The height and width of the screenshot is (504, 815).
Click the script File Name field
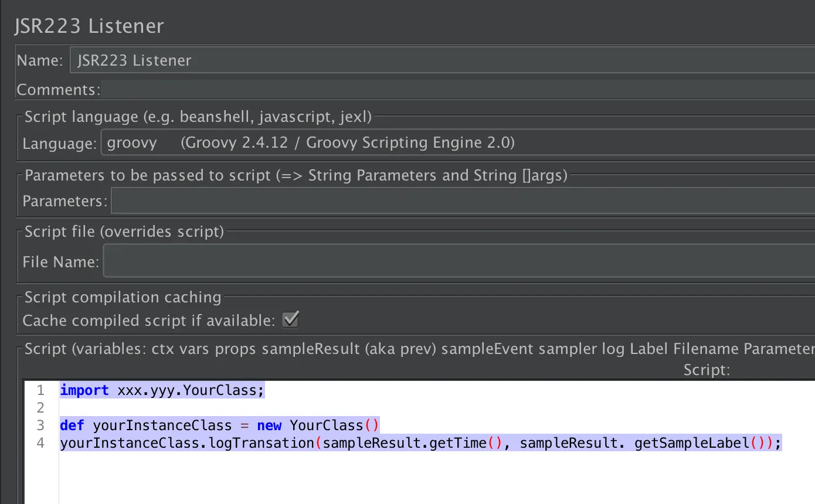[459, 261]
